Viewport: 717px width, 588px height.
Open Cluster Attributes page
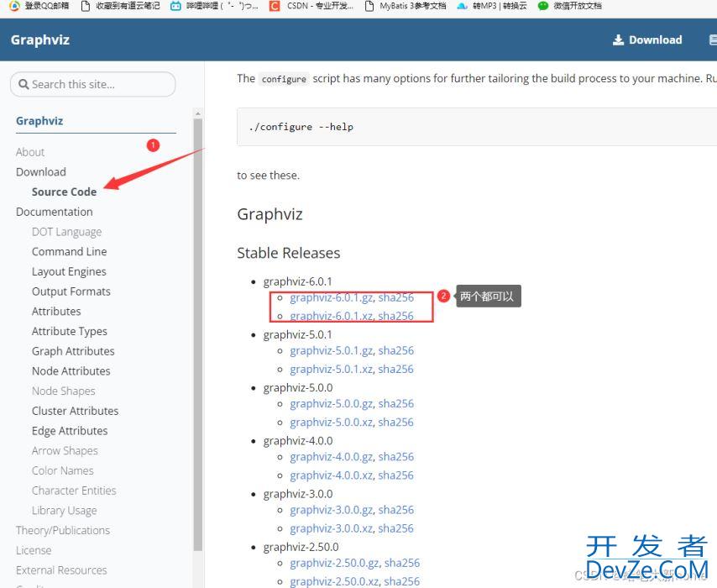click(x=75, y=411)
